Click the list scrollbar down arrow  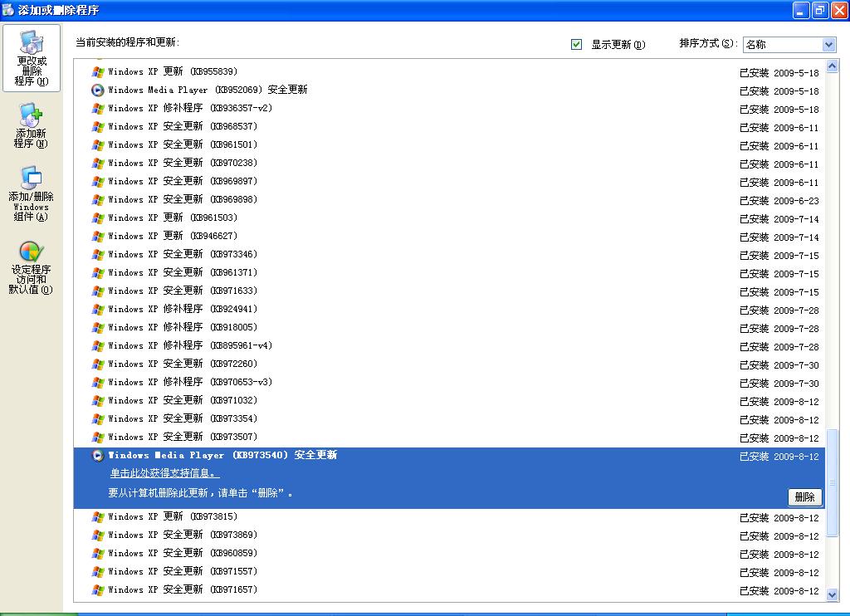coord(832,595)
